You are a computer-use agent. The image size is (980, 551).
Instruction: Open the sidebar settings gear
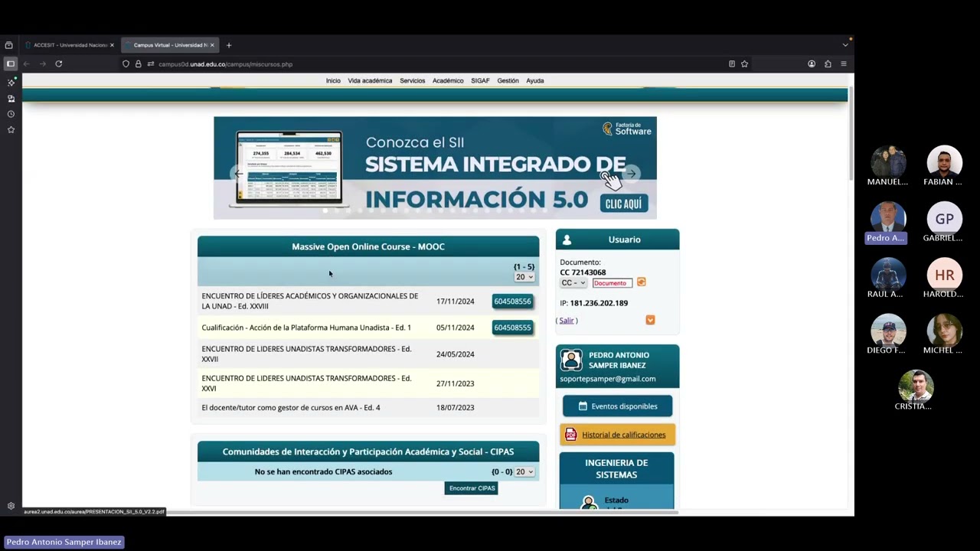(11, 506)
